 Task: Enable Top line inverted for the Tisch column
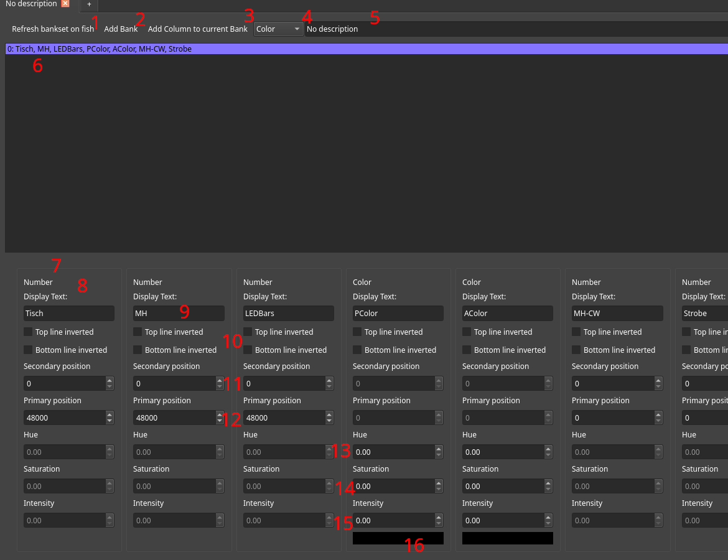(28, 332)
